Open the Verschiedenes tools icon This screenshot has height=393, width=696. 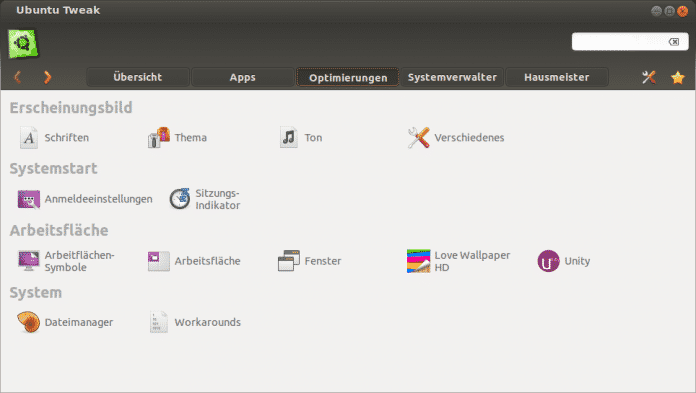point(419,138)
